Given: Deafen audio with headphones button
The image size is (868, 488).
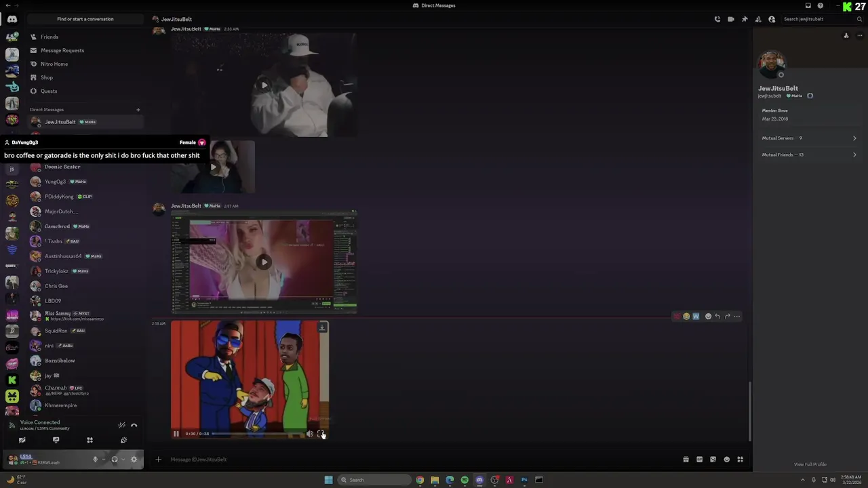Looking at the screenshot, I should 114,460.
